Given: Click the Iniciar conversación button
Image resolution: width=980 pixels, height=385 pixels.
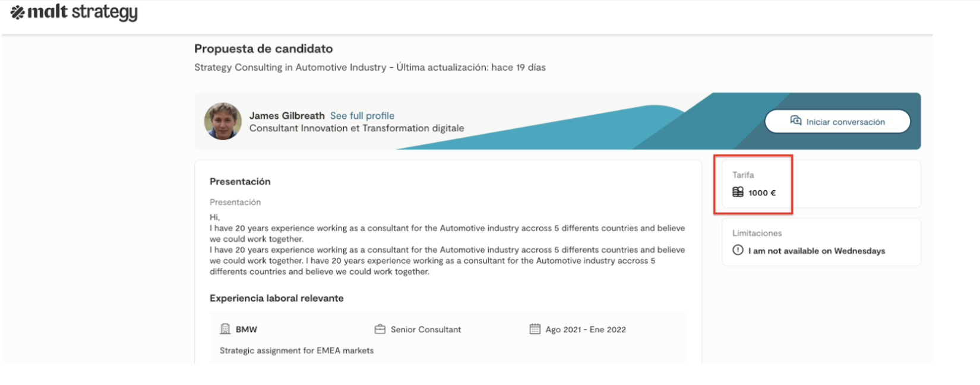Looking at the screenshot, I should pyautogui.click(x=837, y=122).
